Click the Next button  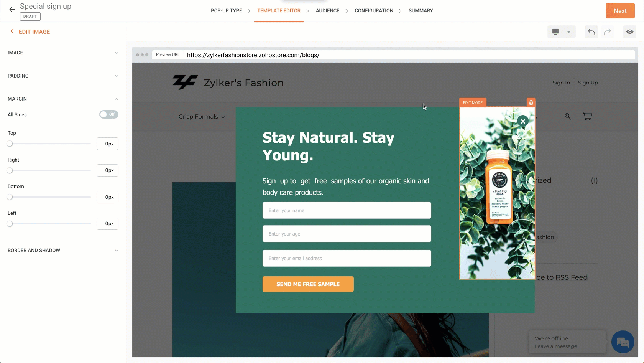click(x=620, y=11)
